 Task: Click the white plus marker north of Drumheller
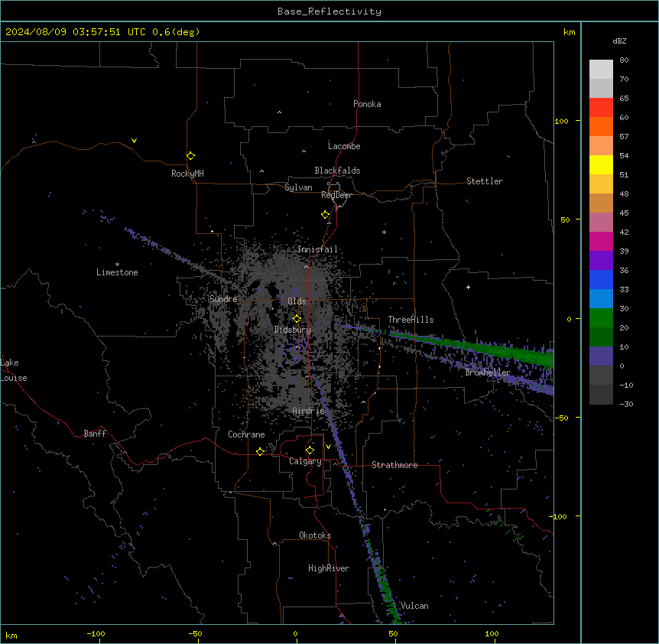[x=468, y=287]
